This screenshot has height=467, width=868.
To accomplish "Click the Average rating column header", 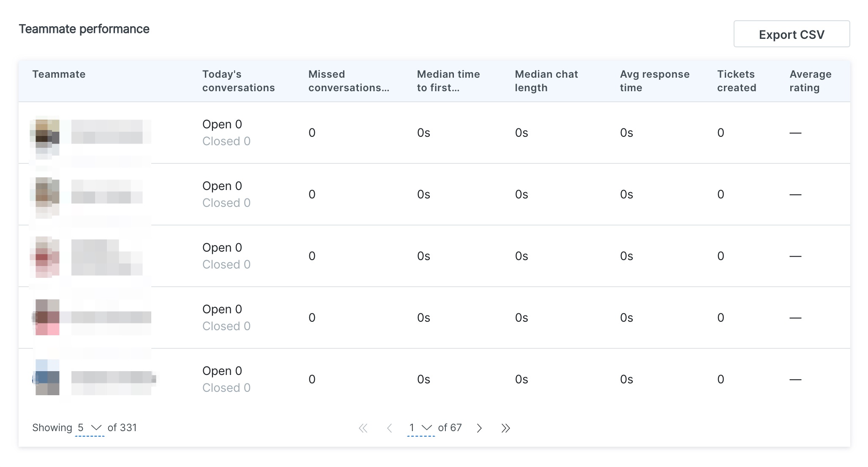I will (811, 81).
